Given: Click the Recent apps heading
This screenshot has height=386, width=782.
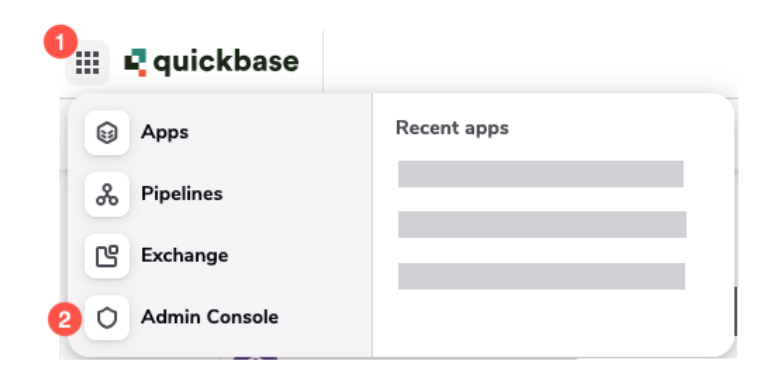Looking at the screenshot, I should coord(452,128).
